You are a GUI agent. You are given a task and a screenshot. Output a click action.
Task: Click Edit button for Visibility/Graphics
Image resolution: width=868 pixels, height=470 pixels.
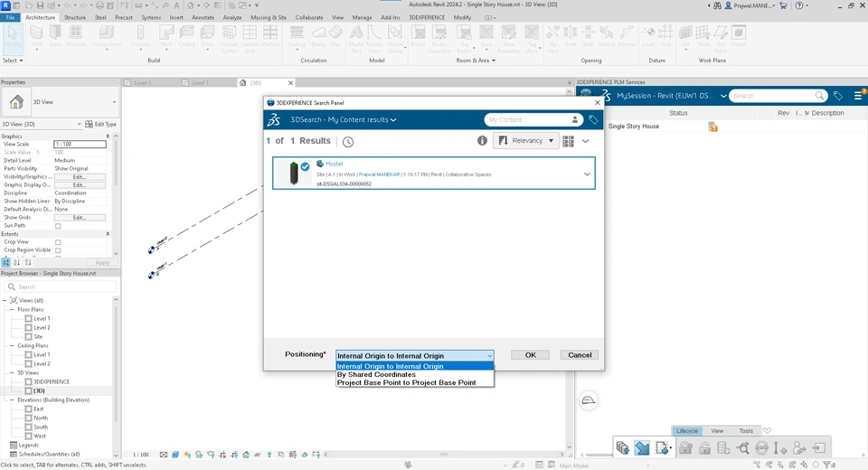pos(80,176)
